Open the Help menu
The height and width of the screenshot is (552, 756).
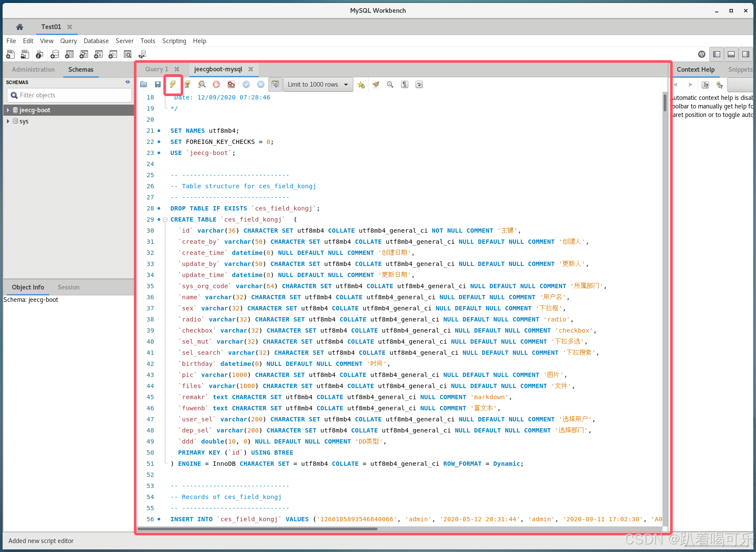point(199,41)
